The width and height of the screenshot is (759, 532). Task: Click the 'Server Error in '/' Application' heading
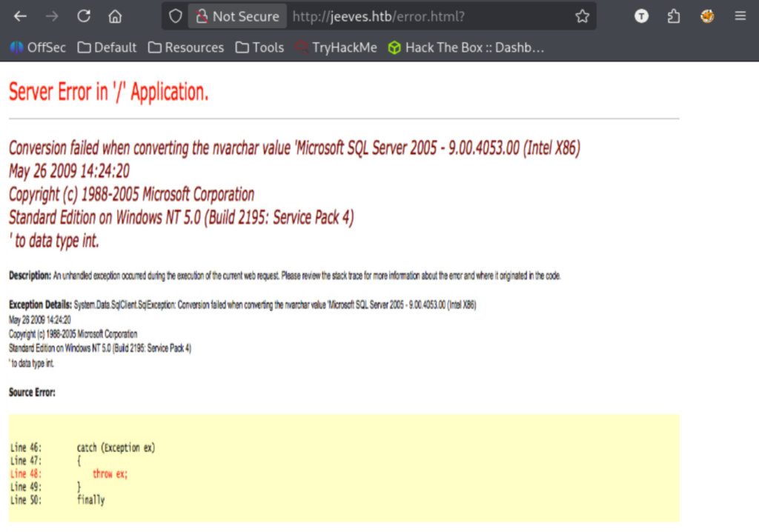(x=108, y=93)
